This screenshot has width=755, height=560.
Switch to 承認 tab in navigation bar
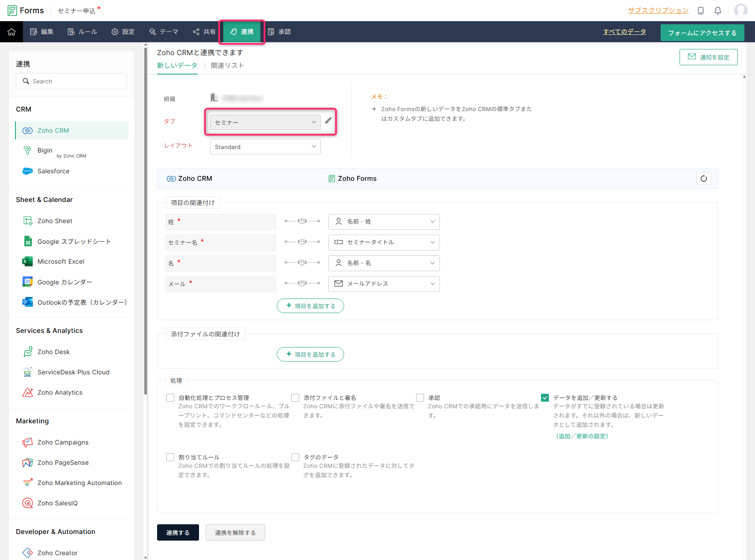[279, 32]
